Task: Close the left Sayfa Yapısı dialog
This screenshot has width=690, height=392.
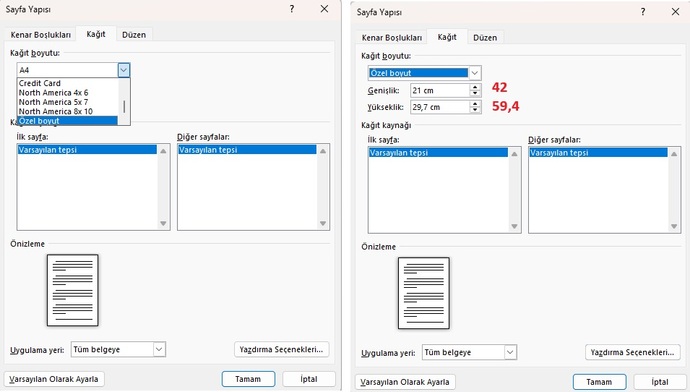Action: (x=324, y=9)
